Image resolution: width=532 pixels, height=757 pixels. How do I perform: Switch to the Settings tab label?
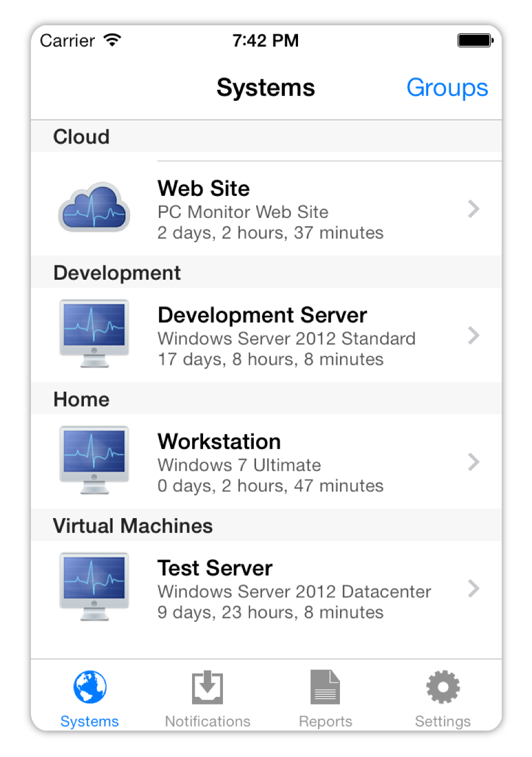(443, 722)
